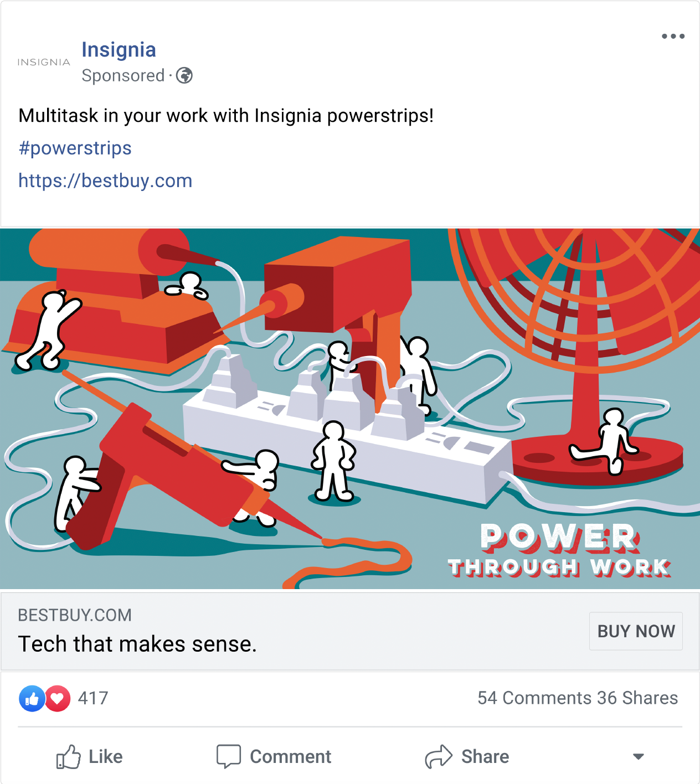
Task: Like the post with the thumbs-up button
Action: click(x=89, y=756)
